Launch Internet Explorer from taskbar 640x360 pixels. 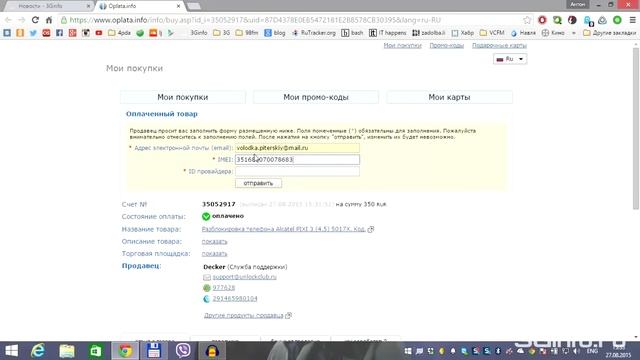pyautogui.click(x=38, y=351)
